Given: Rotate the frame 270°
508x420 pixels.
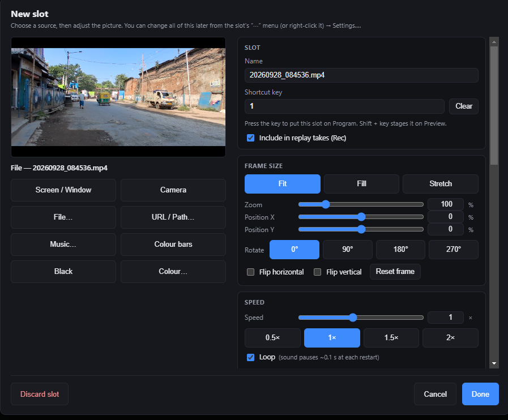Looking at the screenshot, I should click(454, 250).
